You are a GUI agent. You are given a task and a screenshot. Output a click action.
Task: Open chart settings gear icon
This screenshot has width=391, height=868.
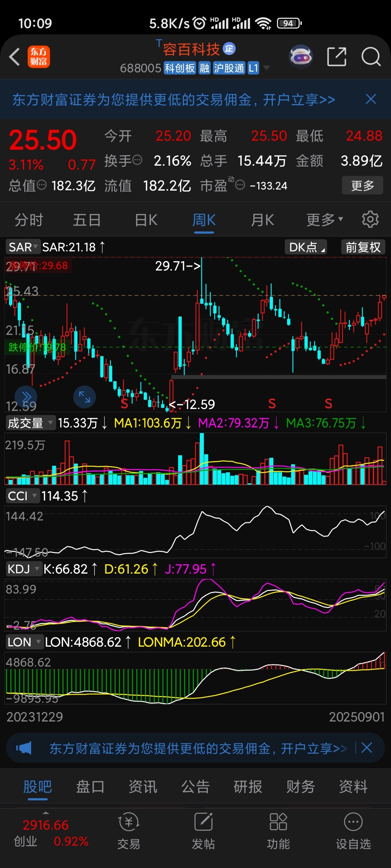(370, 220)
